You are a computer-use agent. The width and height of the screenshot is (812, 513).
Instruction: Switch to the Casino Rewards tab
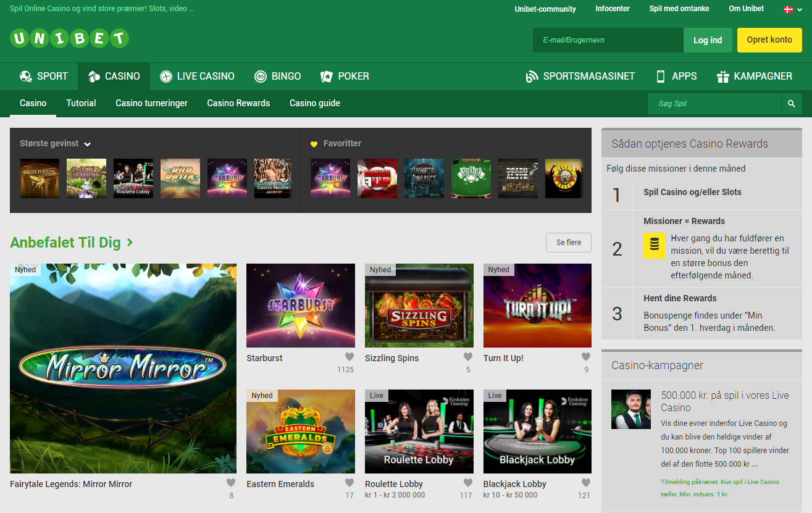pyautogui.click(x=238, y=103)
